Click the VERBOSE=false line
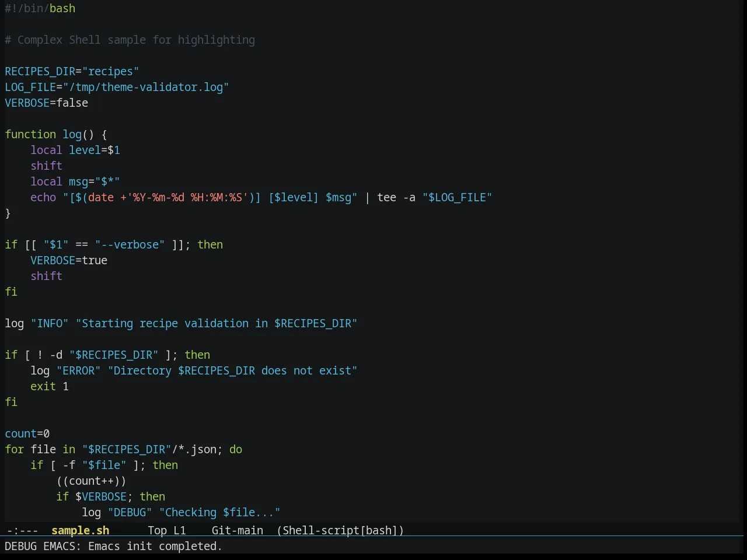 tap(46, 103)
